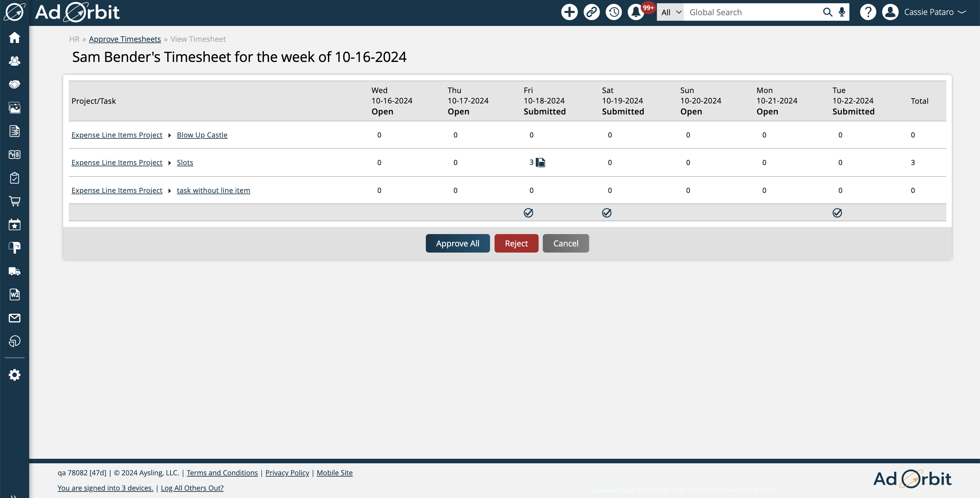Open the notifications bell icon
The width and height of the screenshot is (980, 498).
point(636,12)
